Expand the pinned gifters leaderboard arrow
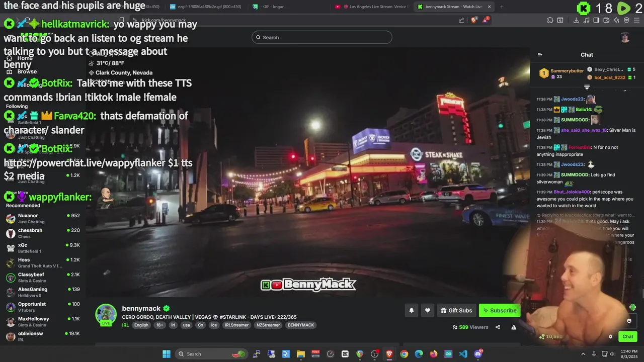The height and width of the screenshot is (362, 644). point(587,87)
